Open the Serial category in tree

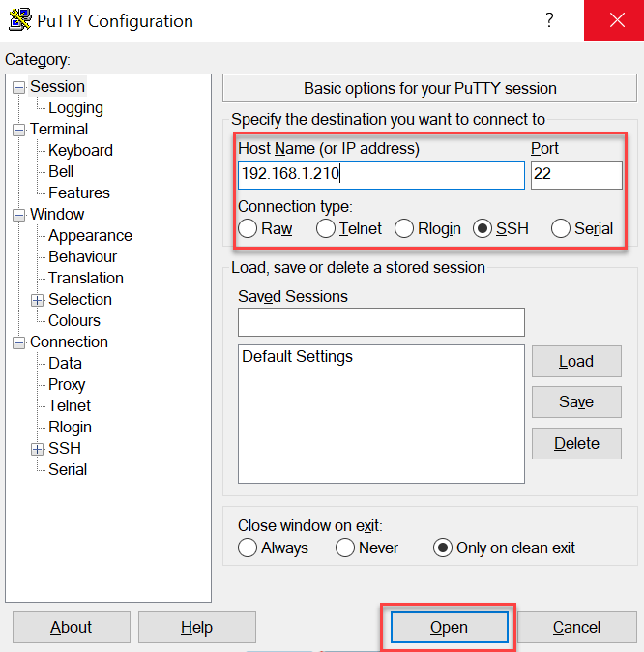[68, 469]
